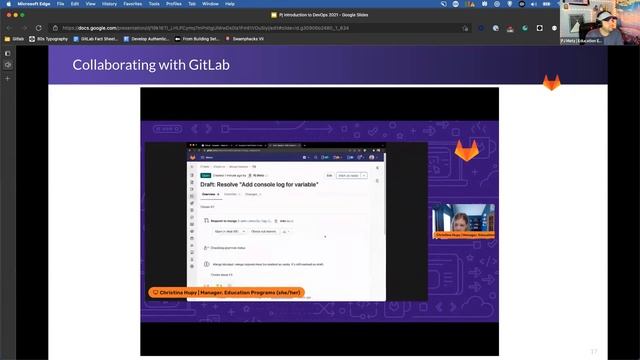The width and height of the screenshot is (640, 360).
Task: Click the large GitLab fox logo in the video
Action: tap(467, 150)
